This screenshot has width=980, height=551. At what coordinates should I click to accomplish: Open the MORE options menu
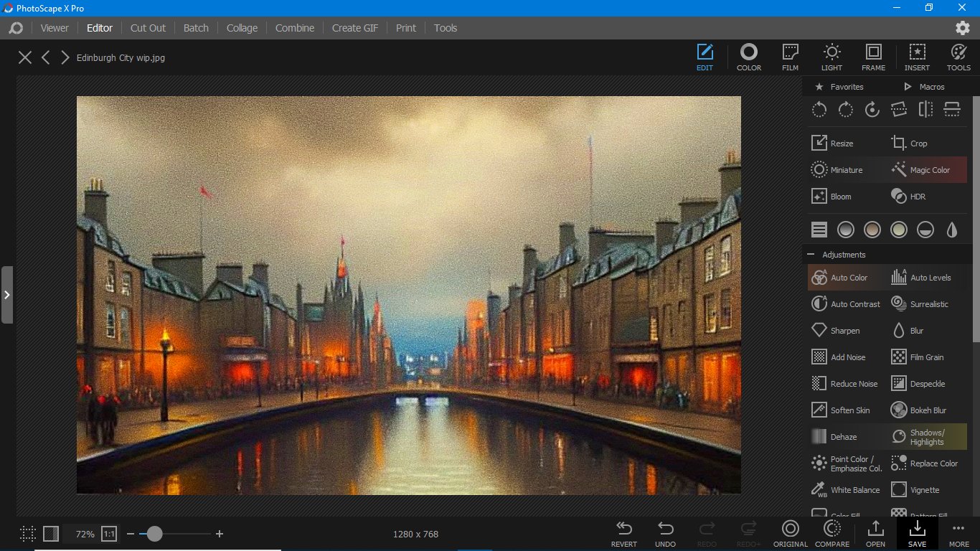(x=958, y=534)
